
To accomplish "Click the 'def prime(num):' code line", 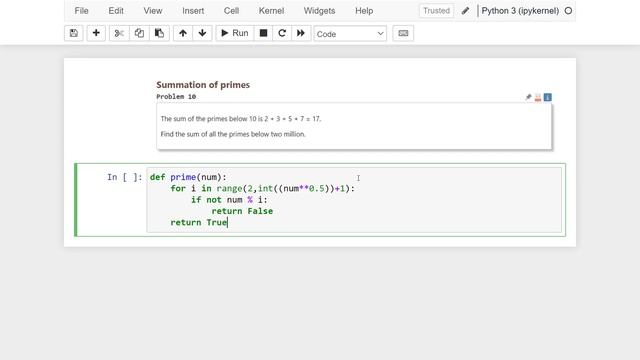I will [188, 177].
